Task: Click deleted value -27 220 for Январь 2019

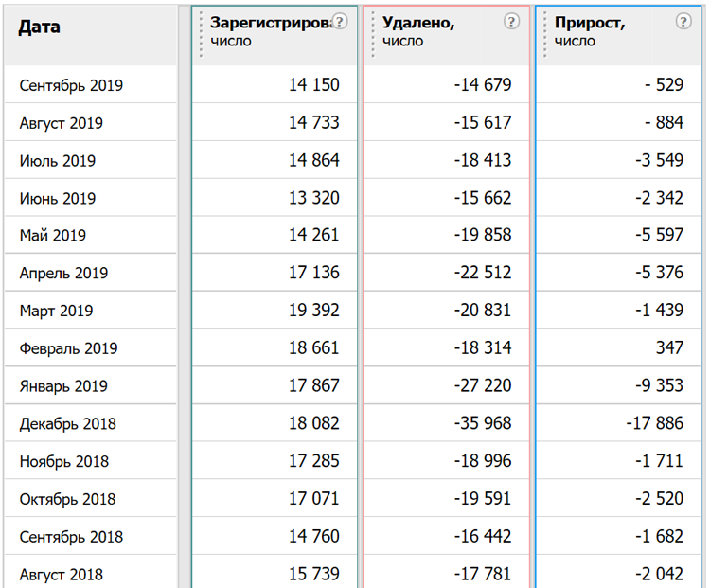Action: coord(483,385)
